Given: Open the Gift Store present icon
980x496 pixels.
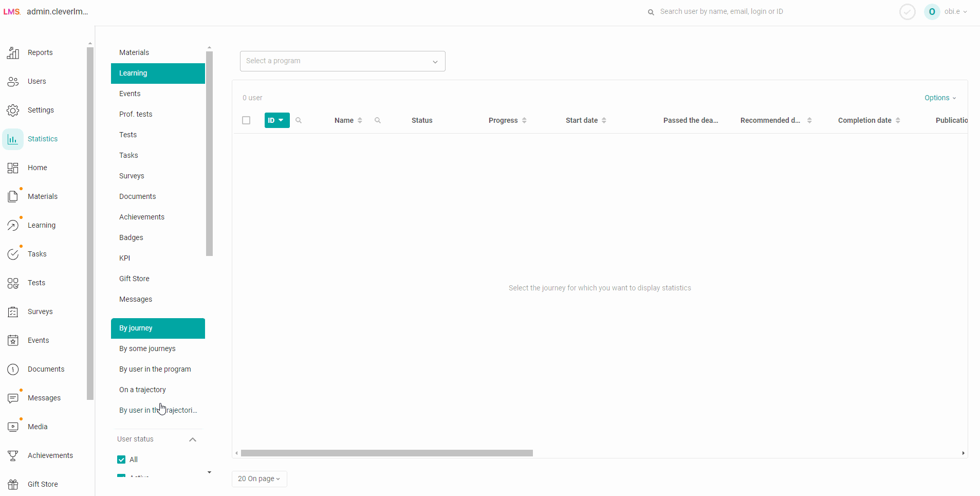Looking at the screenshot, I should (13, 484).
